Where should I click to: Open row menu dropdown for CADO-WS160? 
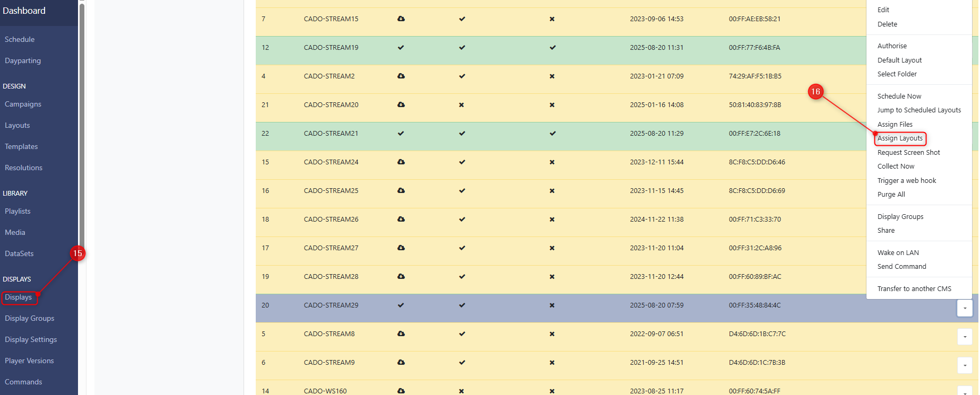pos(965,390)
